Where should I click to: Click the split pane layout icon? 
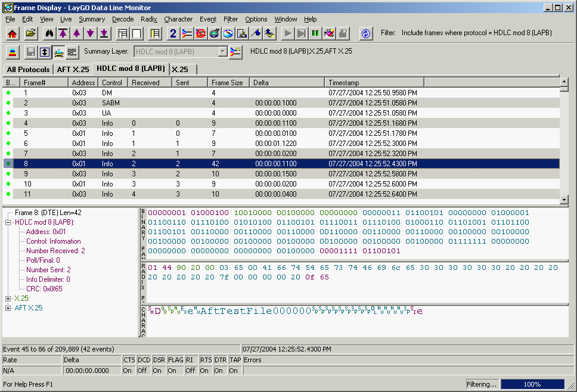tap(123, 33)
